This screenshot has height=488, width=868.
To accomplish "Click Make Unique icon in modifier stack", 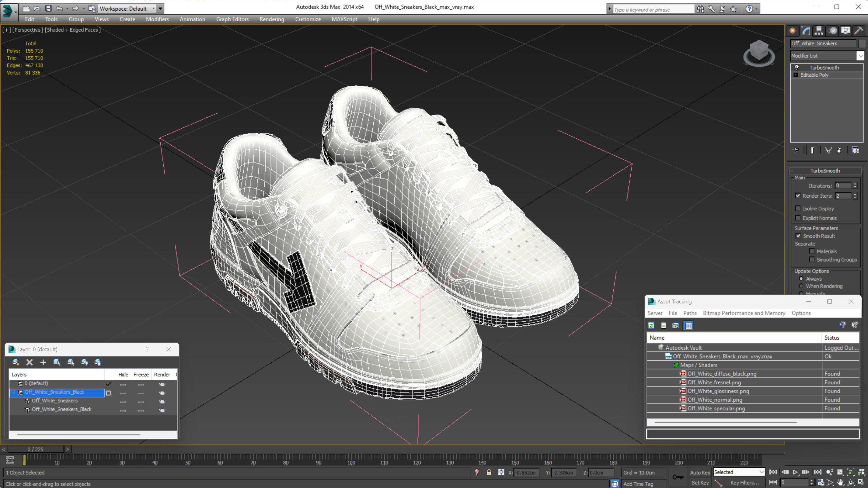I will click(x=828, y=150).
